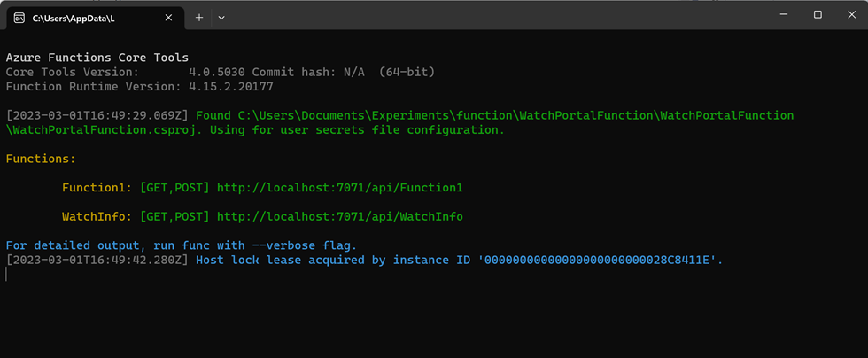Image resolution: width=868 pixels, height=358 pixels.
Task: Select the C:\Users\AppData\L tab
Action: [80, 17]
